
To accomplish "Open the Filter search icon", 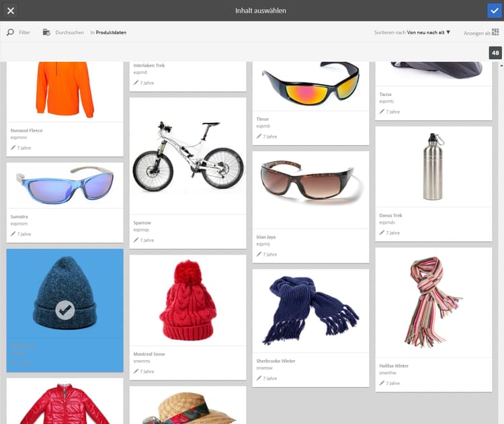I will tap(10, 32).
